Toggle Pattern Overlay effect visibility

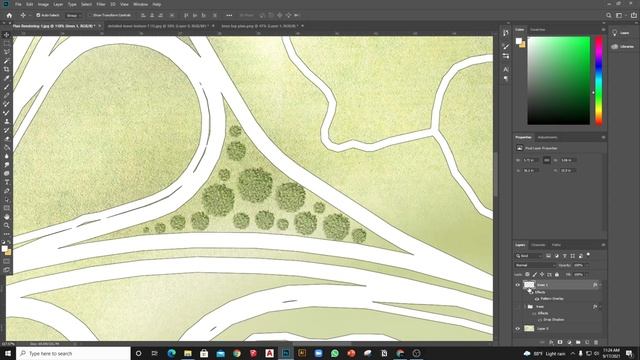(537, 299)
